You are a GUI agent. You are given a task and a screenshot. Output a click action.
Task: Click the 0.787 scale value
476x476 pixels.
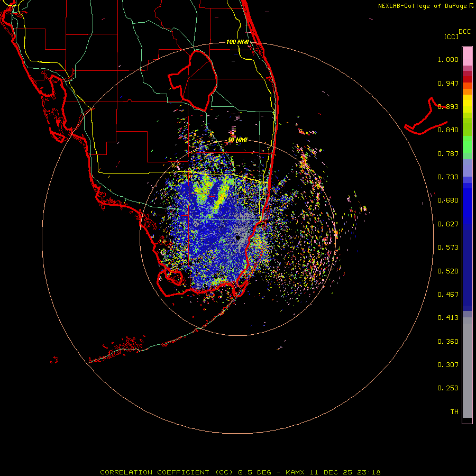[448, 153]
